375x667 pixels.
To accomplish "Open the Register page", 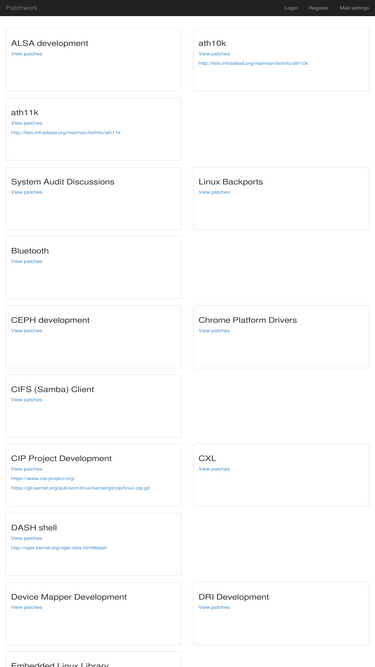I will (x=318, y=8).
